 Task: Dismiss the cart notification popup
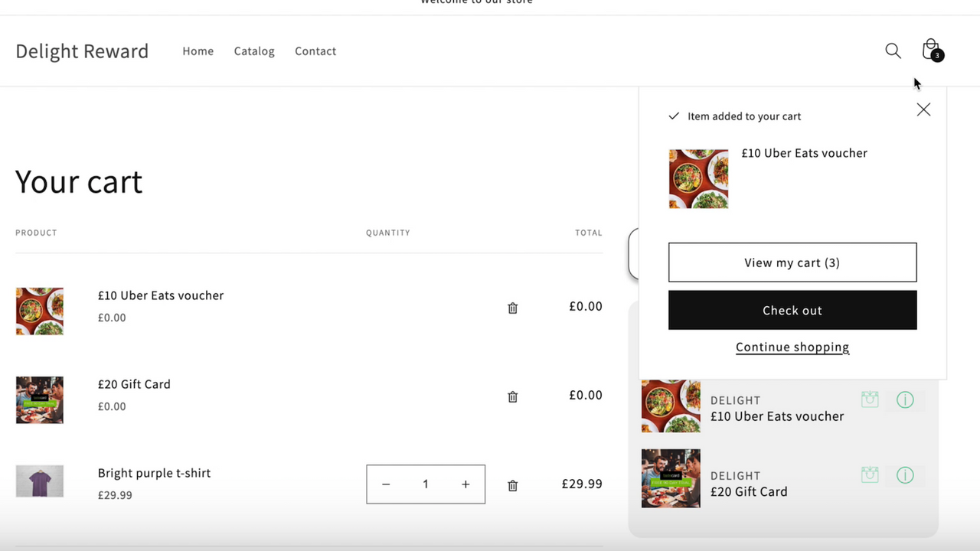923,109
